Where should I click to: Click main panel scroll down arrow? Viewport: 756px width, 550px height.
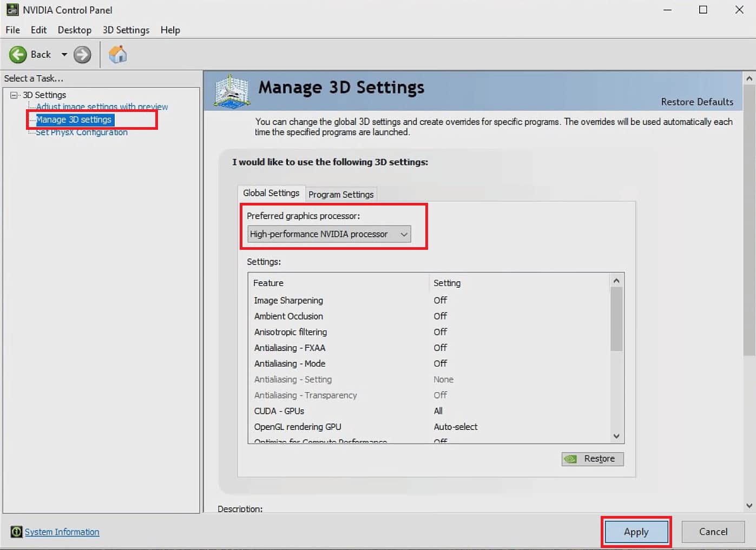click(x=750, y=506)
